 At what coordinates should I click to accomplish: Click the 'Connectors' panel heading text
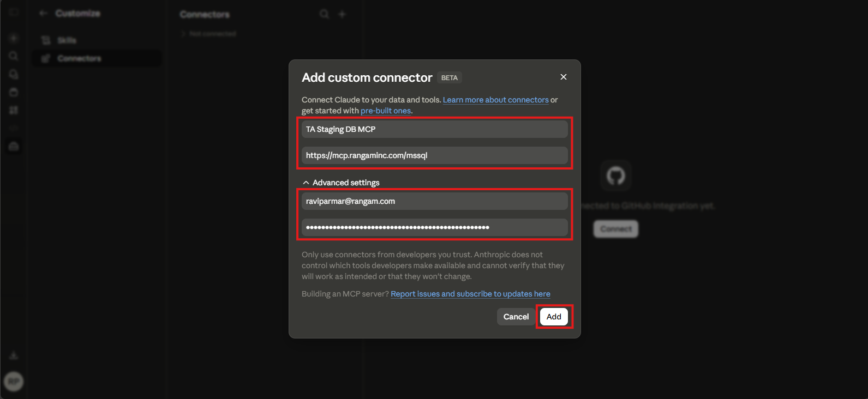coord(205,14)
